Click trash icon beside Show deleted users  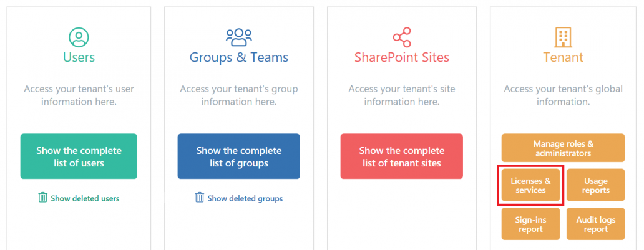tap(42, 198)
